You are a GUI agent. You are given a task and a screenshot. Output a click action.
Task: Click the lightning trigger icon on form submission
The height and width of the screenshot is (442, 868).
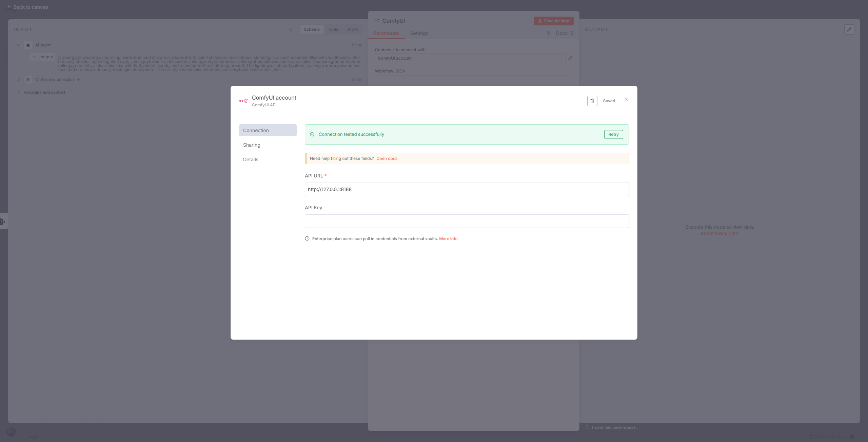coord(78,80)
